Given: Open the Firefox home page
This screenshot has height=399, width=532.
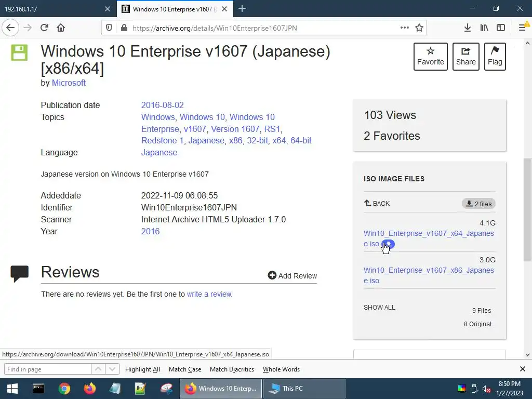Looking at the screenshot, I should pos(61,28).
